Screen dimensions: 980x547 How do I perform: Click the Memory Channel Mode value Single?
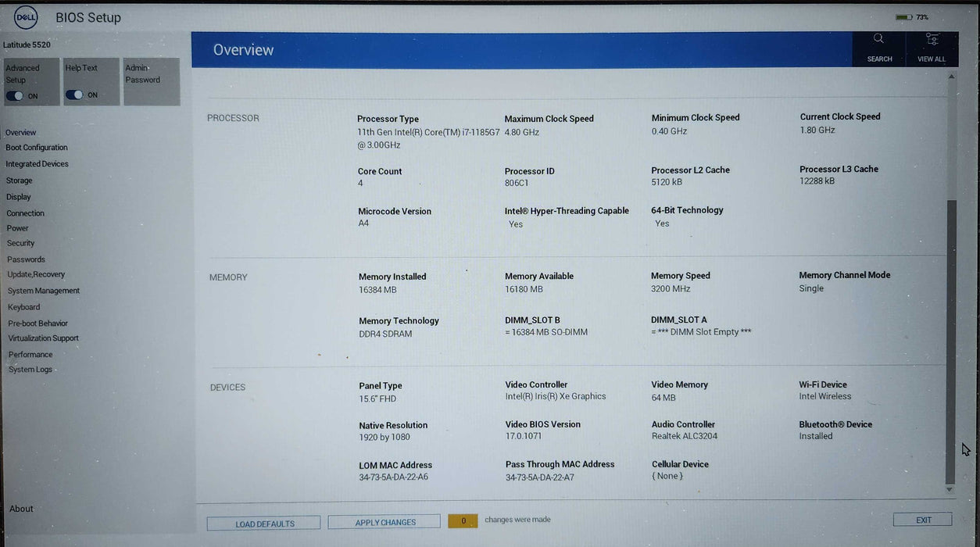coord(811,288)
